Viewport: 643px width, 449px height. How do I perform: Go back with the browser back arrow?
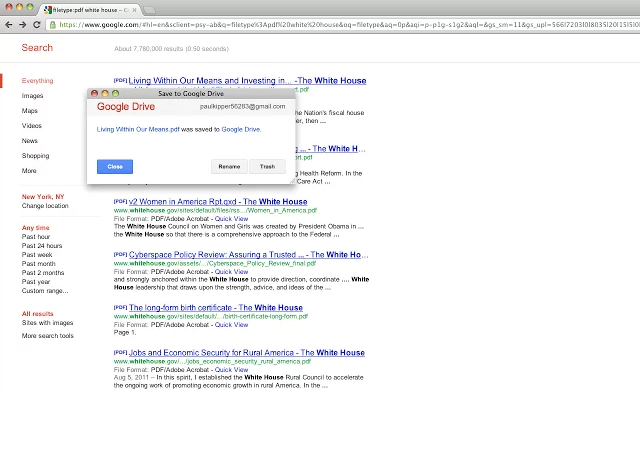click(x=9, y=25)
